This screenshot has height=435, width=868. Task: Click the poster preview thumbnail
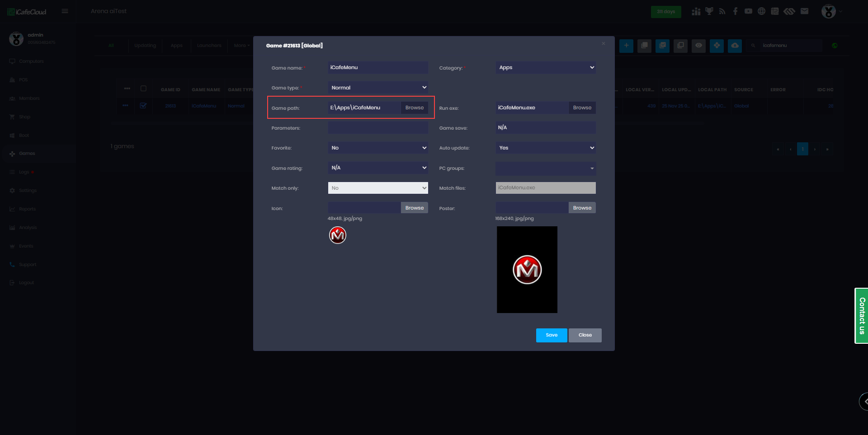click(527, 270)
